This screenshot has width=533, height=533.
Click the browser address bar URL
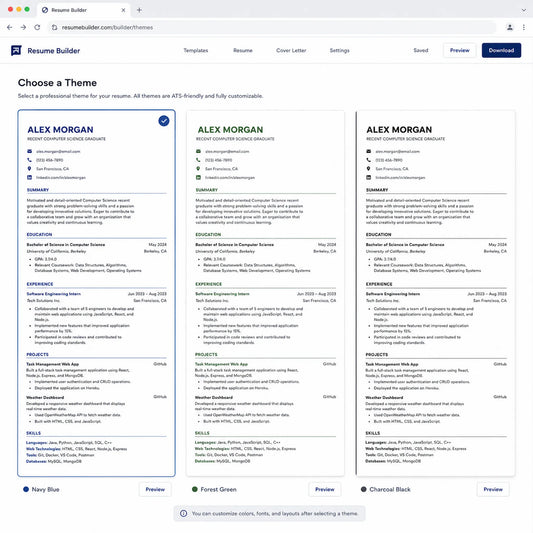(x=107, y=28)
